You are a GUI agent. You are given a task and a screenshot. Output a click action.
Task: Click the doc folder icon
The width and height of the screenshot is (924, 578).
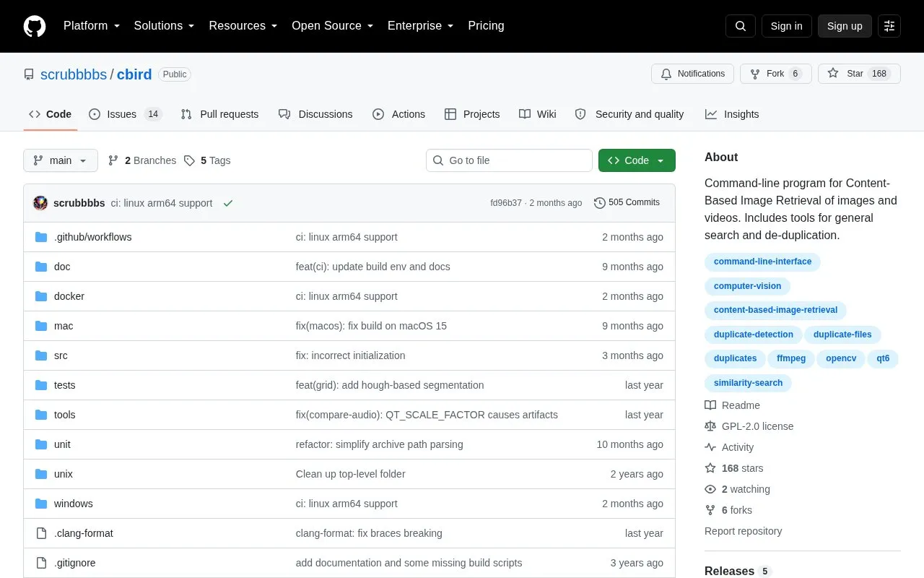(41, 267)
